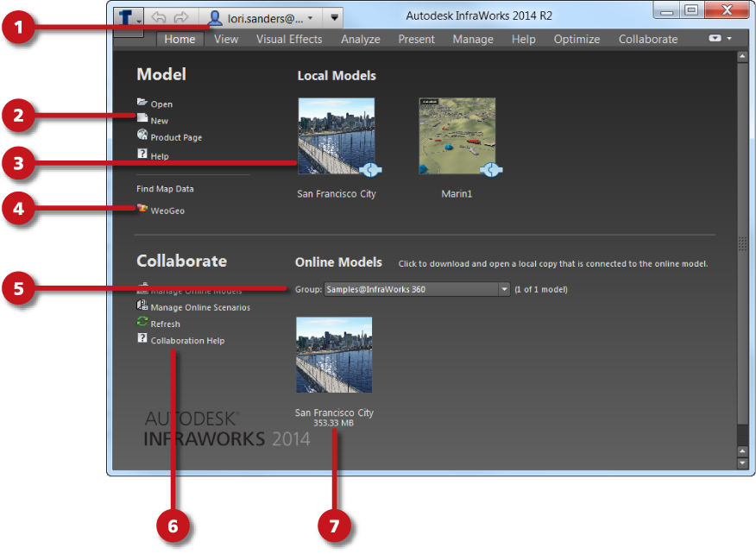Viewport: 756px width, 554px height.
Task: Click the Undo arrow in title bar
Action: click(159, 18)
